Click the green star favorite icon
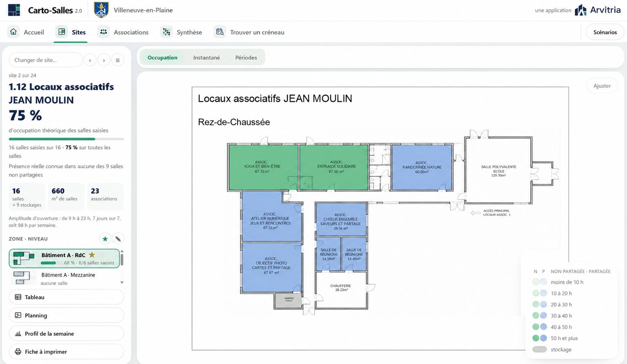This screenshot has width=627, height=364. (105, 239)
